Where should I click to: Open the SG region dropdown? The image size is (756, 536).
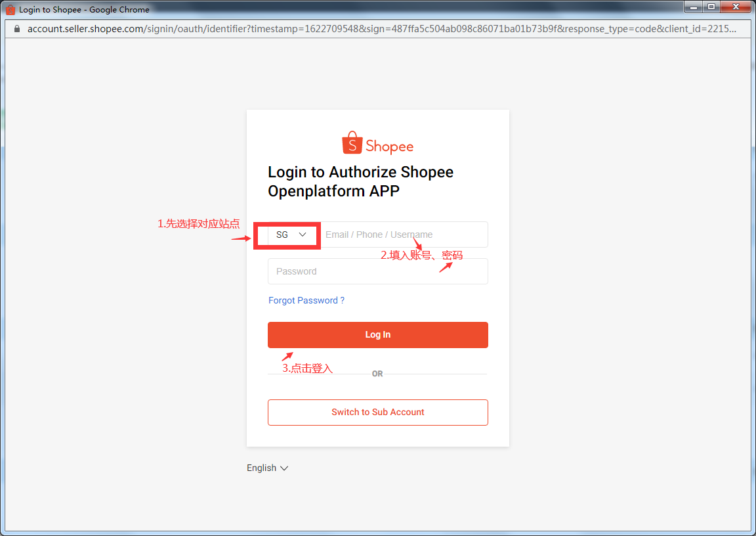pyautogui.click(x=291, y=235)
